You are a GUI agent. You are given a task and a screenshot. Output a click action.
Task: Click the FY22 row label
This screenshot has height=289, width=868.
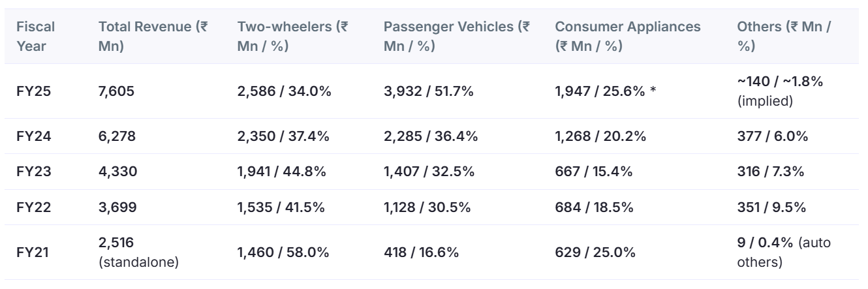click(x=33, y=207)
